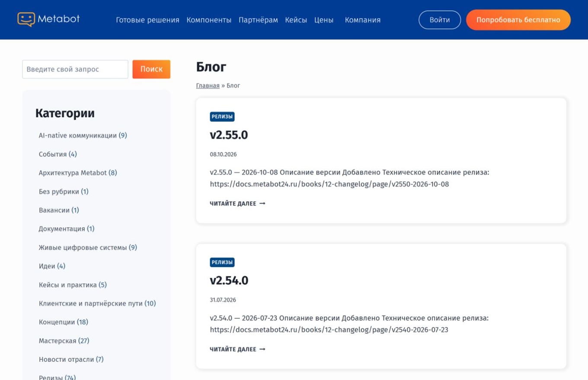Click the v2550-2026-10-08 changelog URL text
Screen dimensions: 588x380
click(329, 184)
